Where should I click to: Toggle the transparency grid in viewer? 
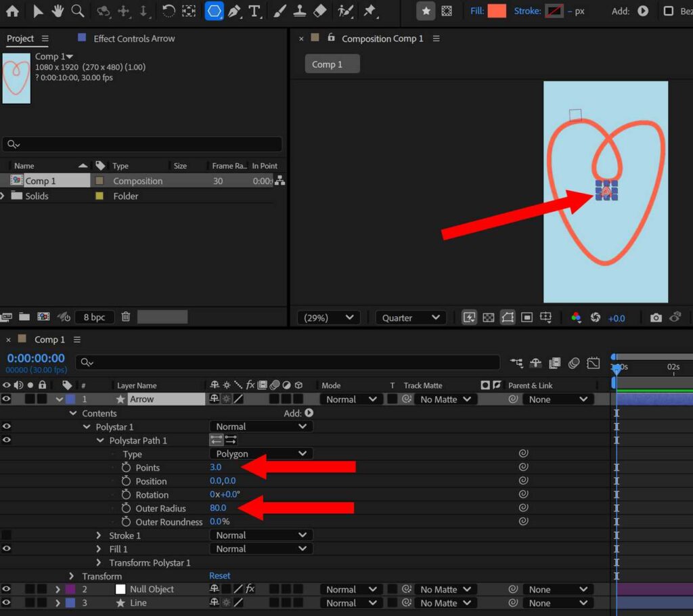(489, 317)
